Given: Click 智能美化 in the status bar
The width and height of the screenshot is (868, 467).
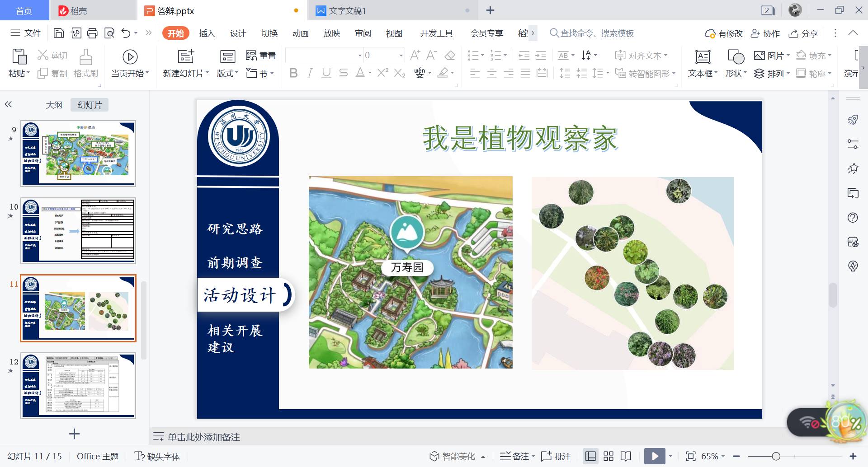Looking at the screenshot, I should pos(458,456).
